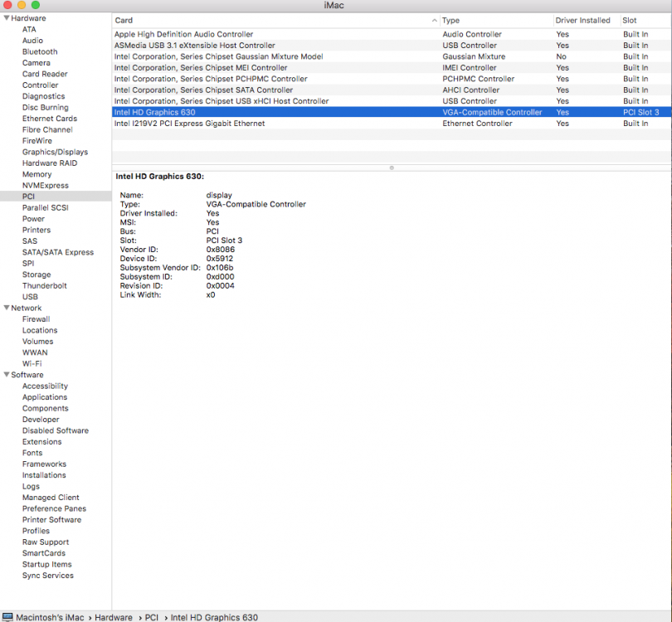
Task: Open Diagnostics section
Action: 44,96
